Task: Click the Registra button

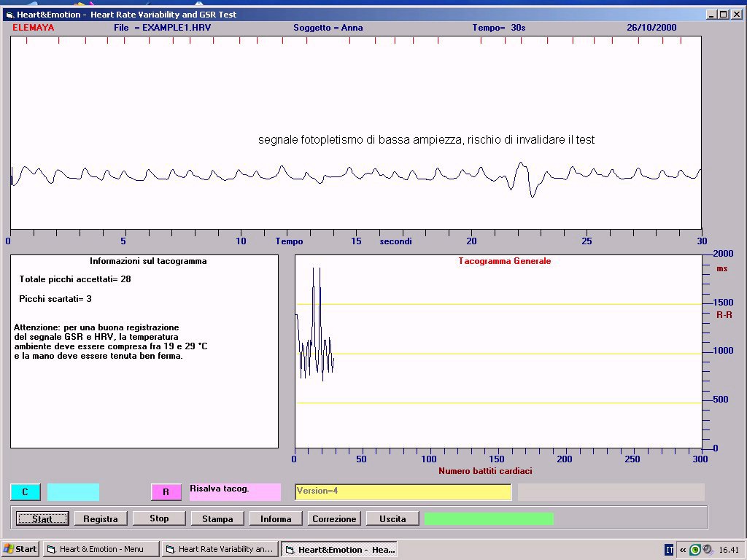Action: (101, 518)
